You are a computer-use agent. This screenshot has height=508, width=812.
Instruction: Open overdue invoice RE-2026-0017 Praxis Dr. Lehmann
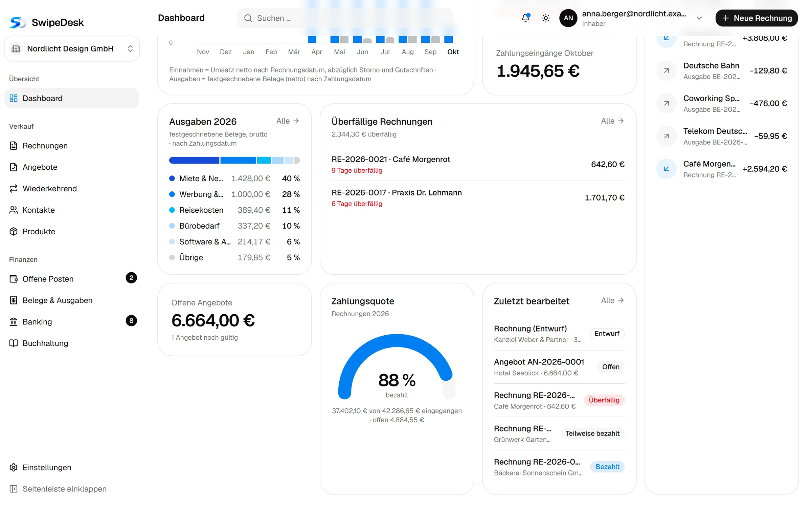coord(478,198)
